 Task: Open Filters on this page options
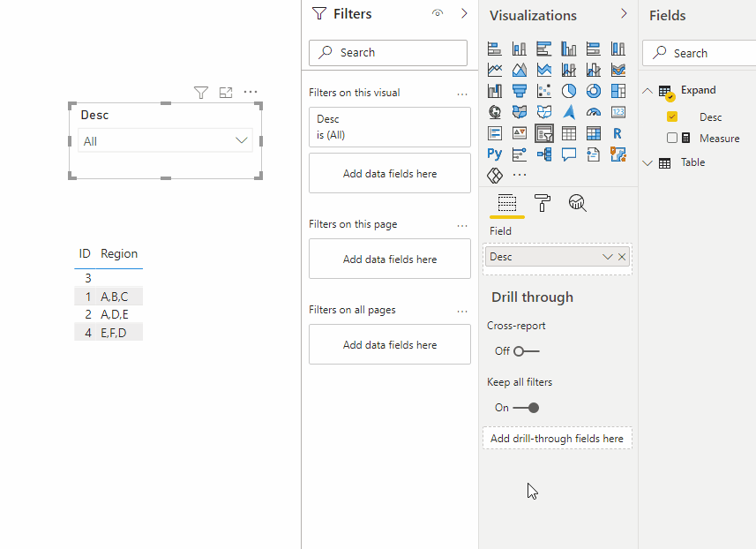pos(462,226)
